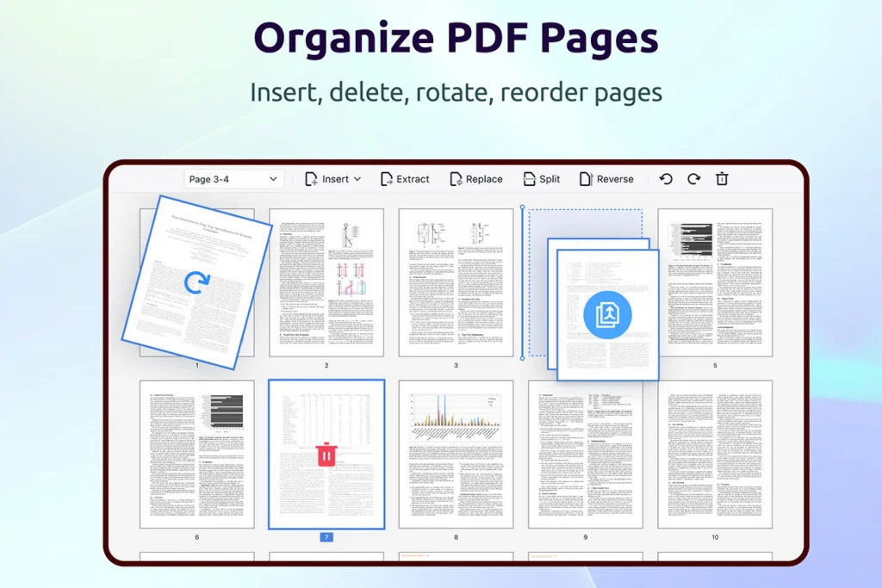Click the chevron arrow beside Insert
This screenshot has width=882, height=588.
357,179
